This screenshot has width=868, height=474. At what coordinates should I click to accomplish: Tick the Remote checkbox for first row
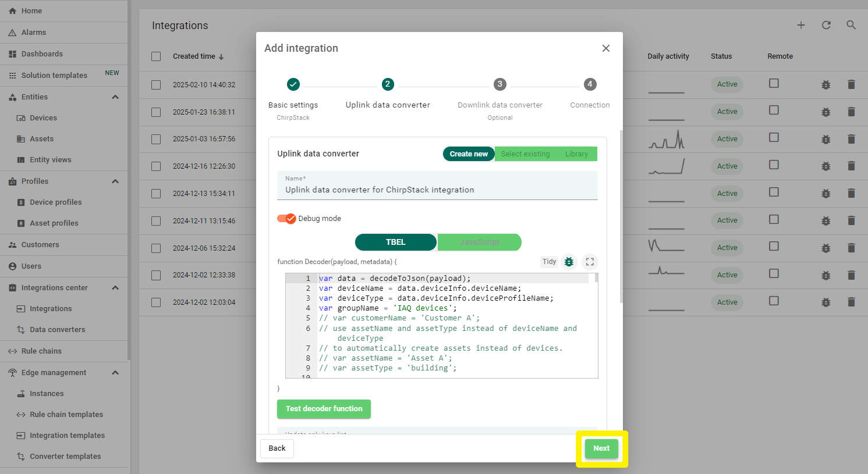coord(774,84)
